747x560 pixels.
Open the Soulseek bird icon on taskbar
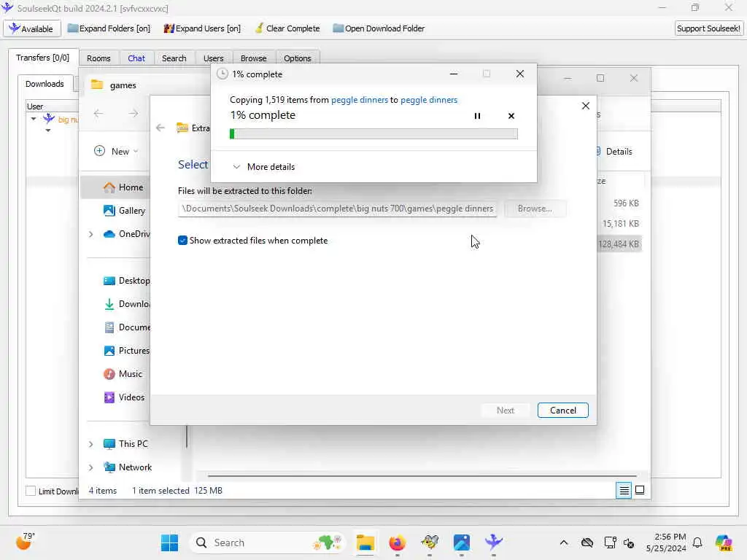(x=494, y=542)
